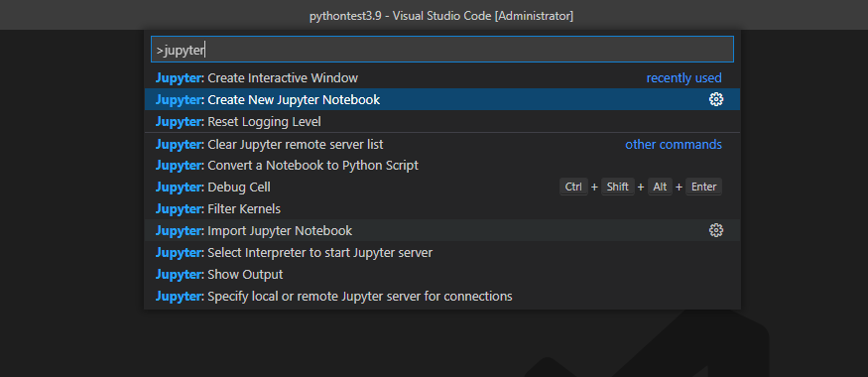Select Jupyter: Debug Cell command
The image size is (868, 377).
point(442,188)
